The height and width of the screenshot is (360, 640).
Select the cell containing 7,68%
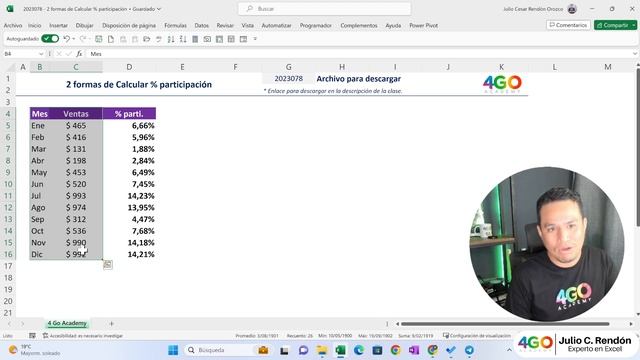(x=129, y=231)
